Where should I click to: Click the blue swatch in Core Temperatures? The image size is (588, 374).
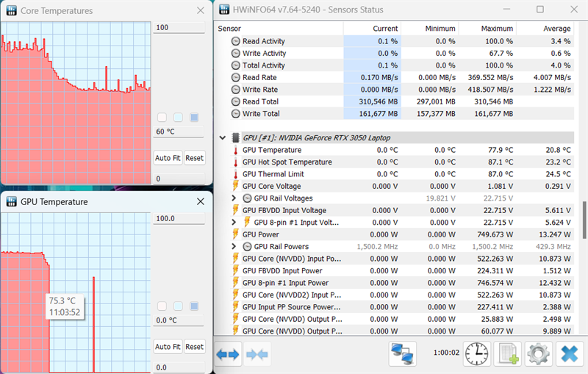pos(194,118)
